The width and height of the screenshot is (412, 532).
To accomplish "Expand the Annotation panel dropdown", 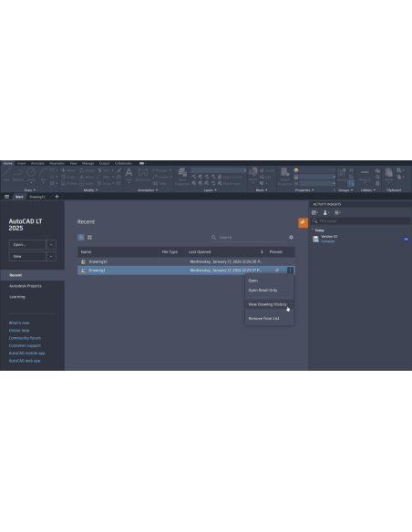I will click(x=148, y=190).
